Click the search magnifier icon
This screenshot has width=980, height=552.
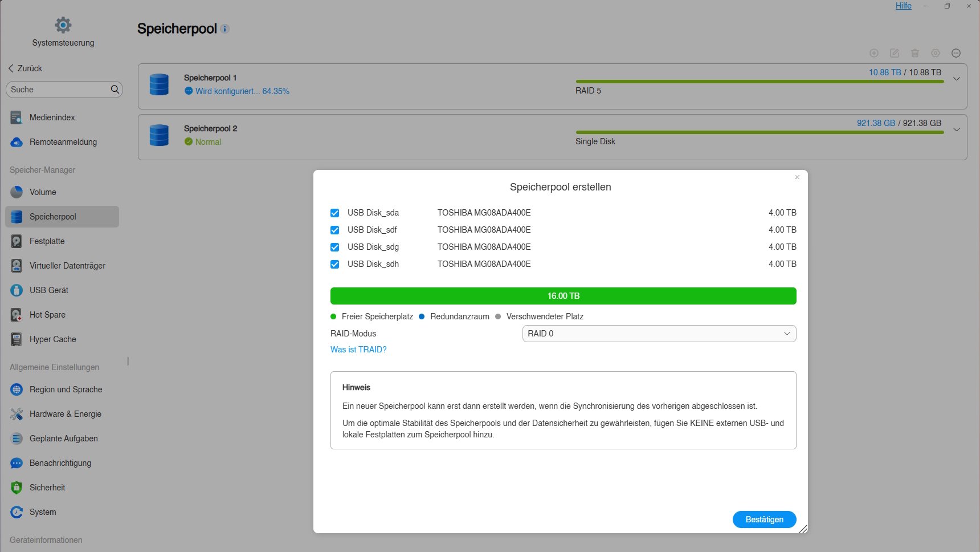[115, 90]
